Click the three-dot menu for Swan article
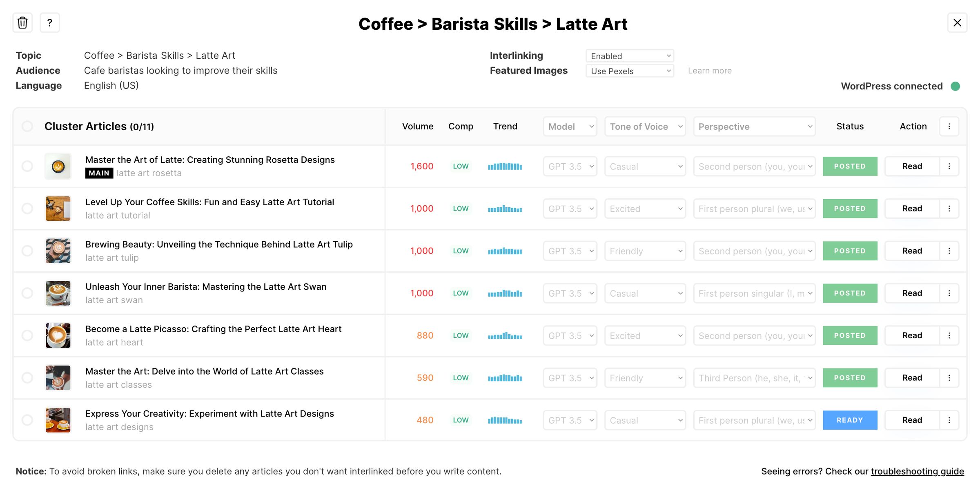 click(949, 293)
